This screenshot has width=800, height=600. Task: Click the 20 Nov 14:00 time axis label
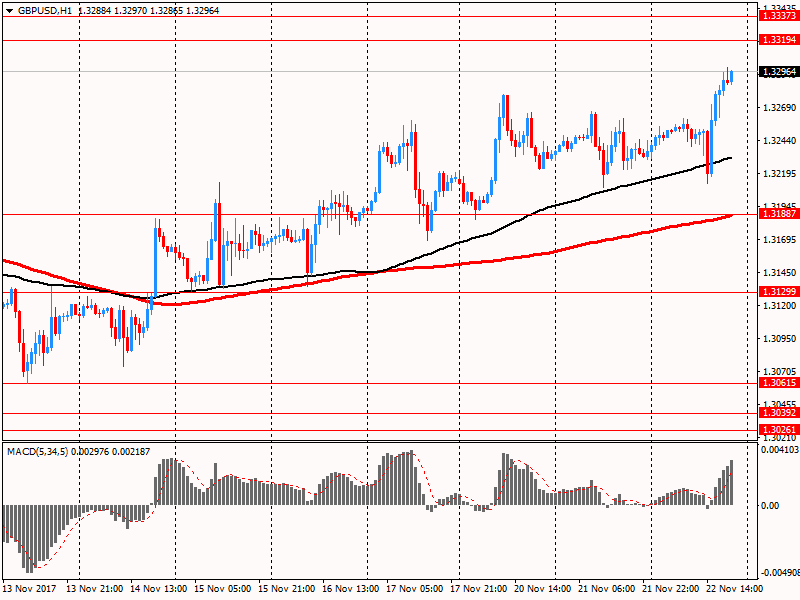[x=543, y=589]
